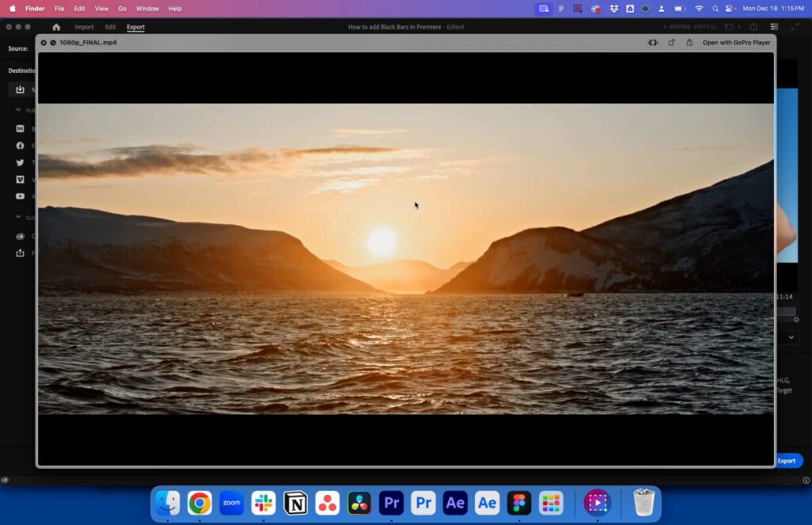The height and width of the screenshot is (525, 812).
Task: Open the Edit menu in the menu bar
Action: [x=79, y=8]
